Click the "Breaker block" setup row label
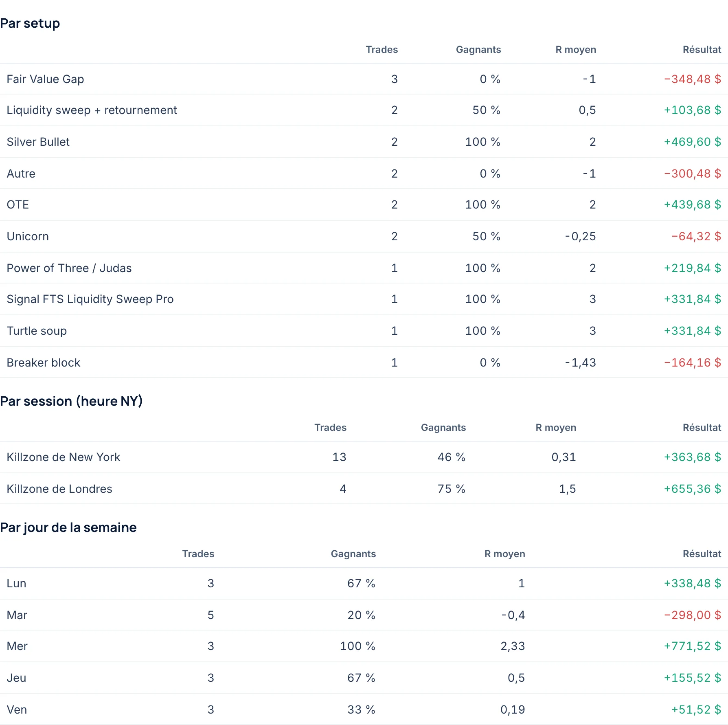 tap(44, 362)
